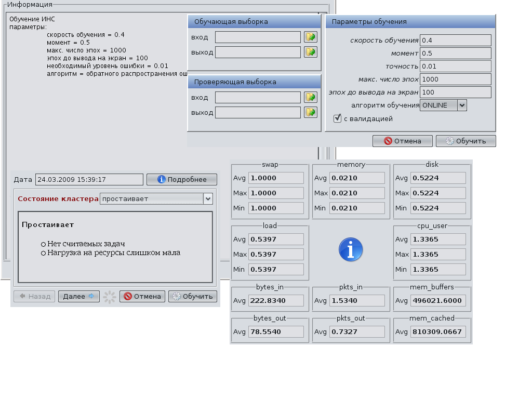Click the 'макс. число эпох' field
Image resolution: width=532 pixels, height=399 pixels.
click(x=456, y=79)
